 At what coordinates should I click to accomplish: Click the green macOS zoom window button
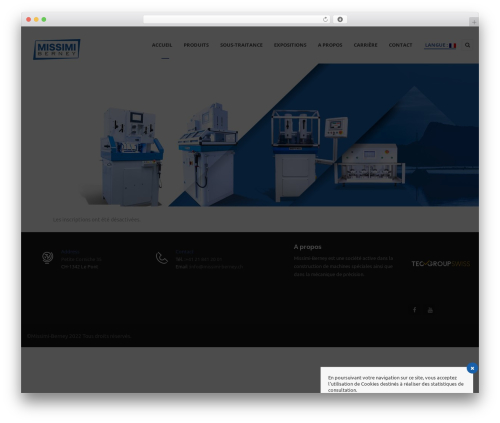pos(44,19)
